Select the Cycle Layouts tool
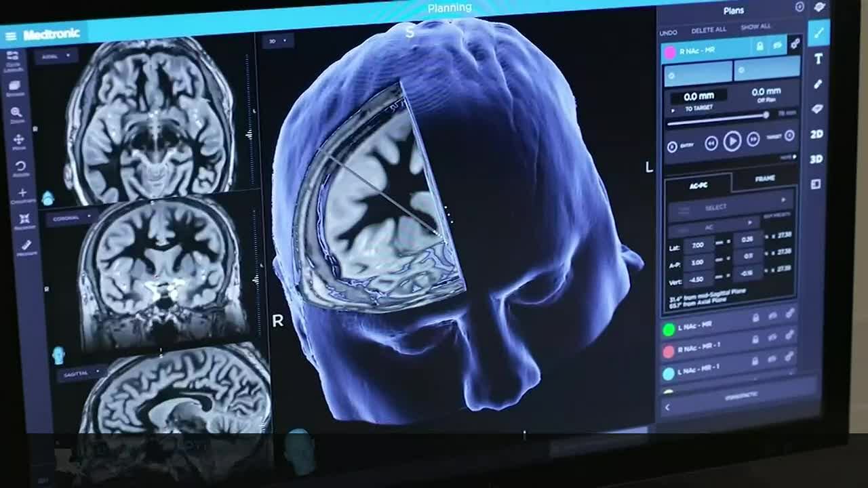Screen dimensions: 868x488 [x=14, y=62]
